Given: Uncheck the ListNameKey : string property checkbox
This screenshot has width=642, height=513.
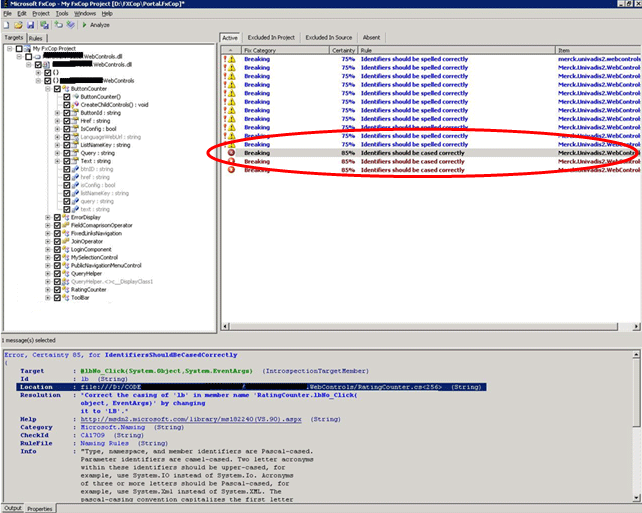Looking at the screenshot, I should pyautogui.click(x=67, y=145).
